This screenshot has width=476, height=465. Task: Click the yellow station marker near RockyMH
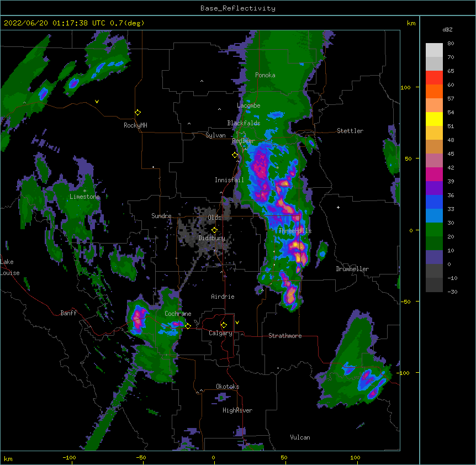(x=138, y=113)
